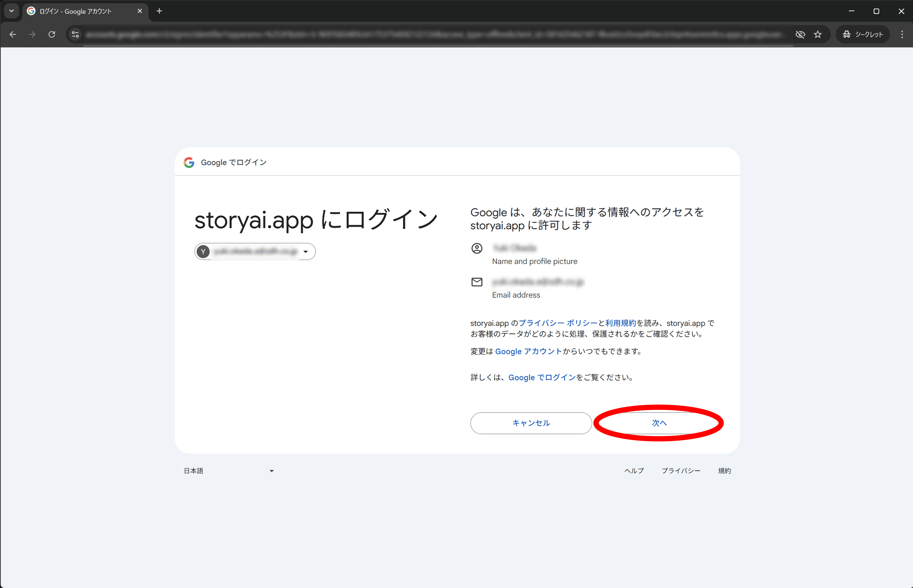Click the Y account avatar
The image size is (913, 588).
pos(203,252)
